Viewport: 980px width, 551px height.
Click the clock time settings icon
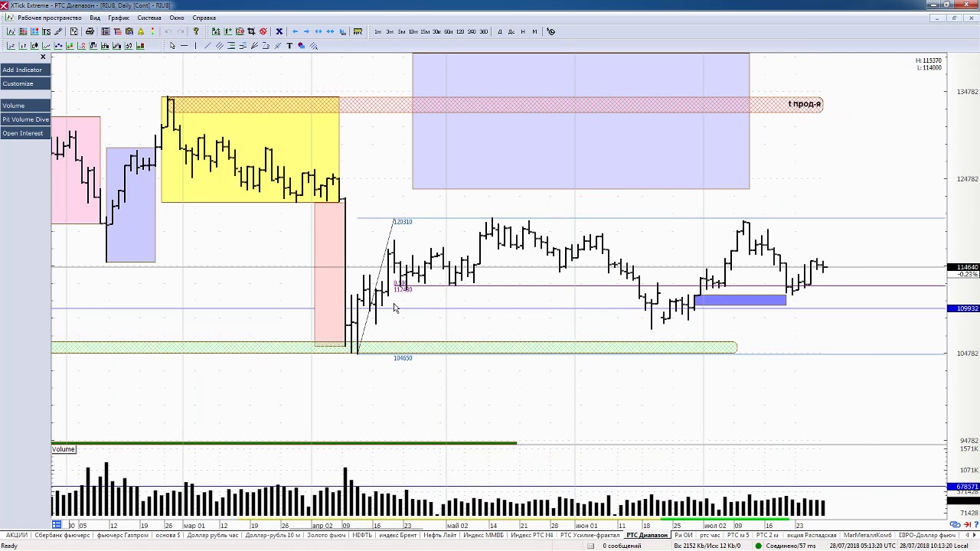pos(551,31)
